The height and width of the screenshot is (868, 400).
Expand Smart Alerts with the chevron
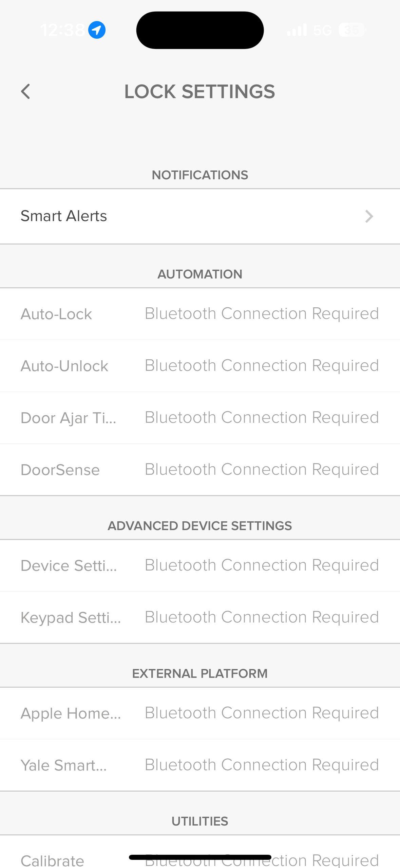(x=369, y=216)
